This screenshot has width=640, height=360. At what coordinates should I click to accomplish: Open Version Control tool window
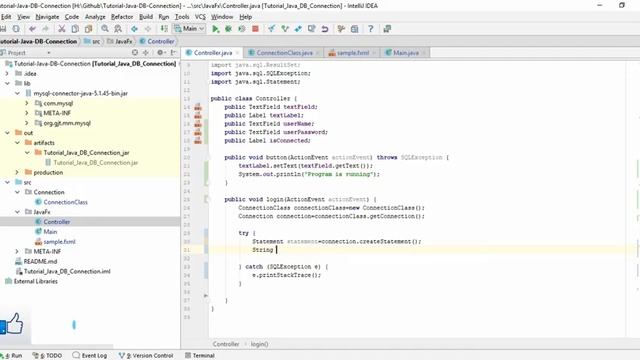(x=146, y=356)
